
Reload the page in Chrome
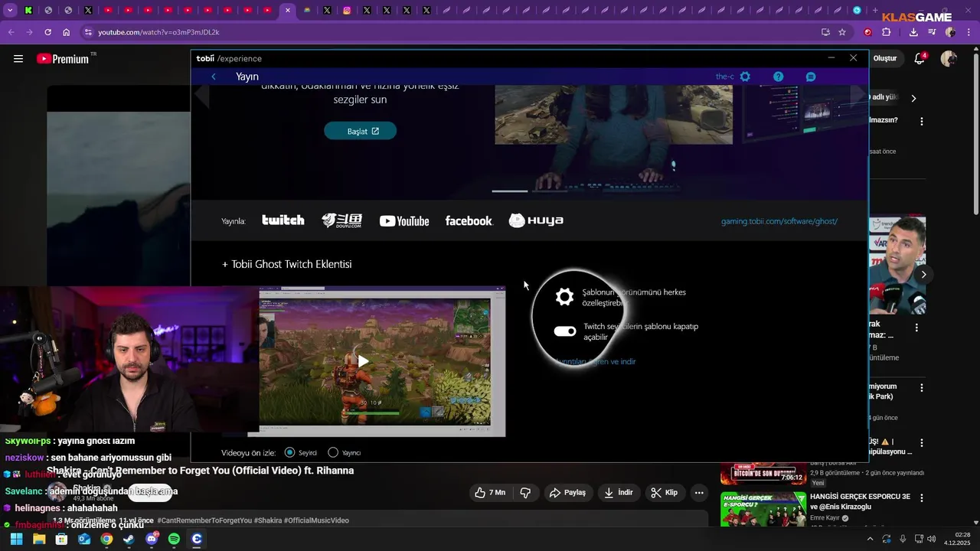point(47,32)
